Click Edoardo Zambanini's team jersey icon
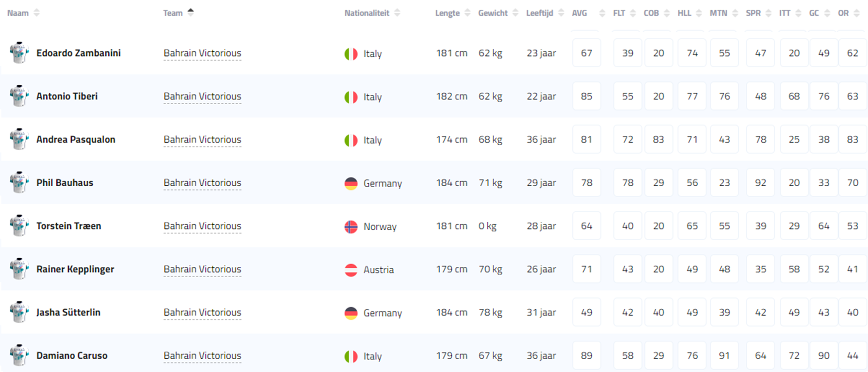This screenshot has height=372, width=868. pos(19,53)
